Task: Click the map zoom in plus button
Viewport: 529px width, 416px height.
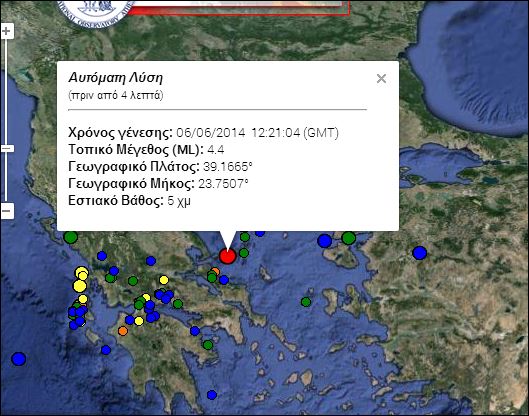Action: (x=6, y=31)
